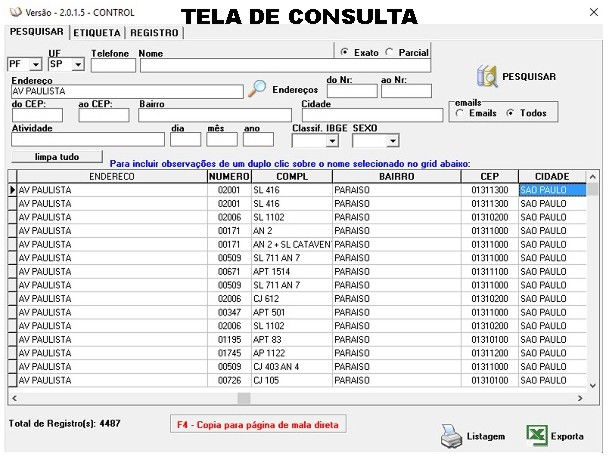Click the AP 1122 complement cell
This screenshot has height=463, width=609.
coord(292,353)
